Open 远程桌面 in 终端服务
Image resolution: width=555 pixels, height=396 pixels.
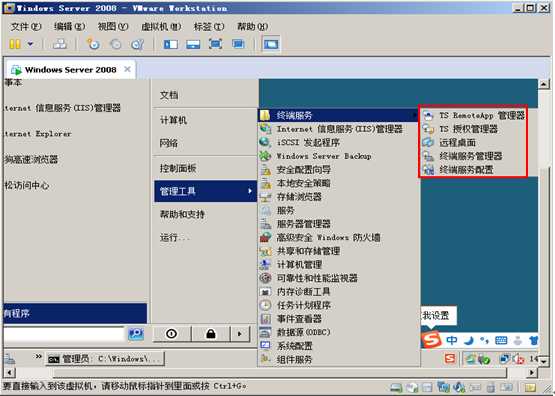tap(473, 143)
